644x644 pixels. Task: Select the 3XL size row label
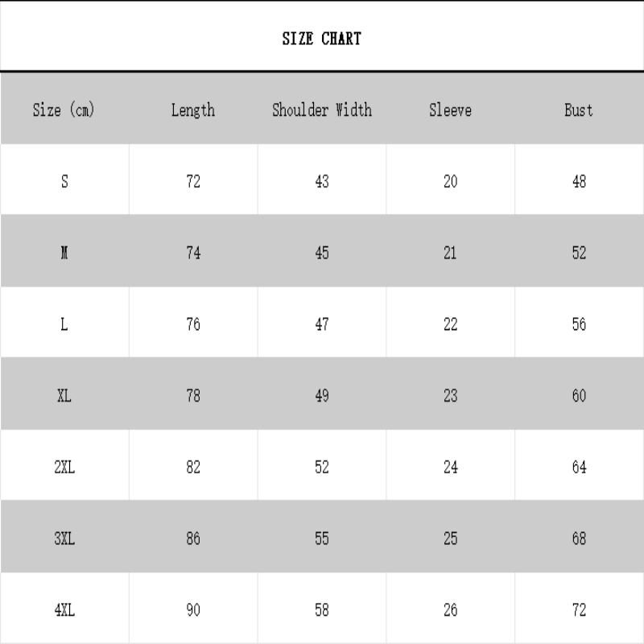[64, 539]
